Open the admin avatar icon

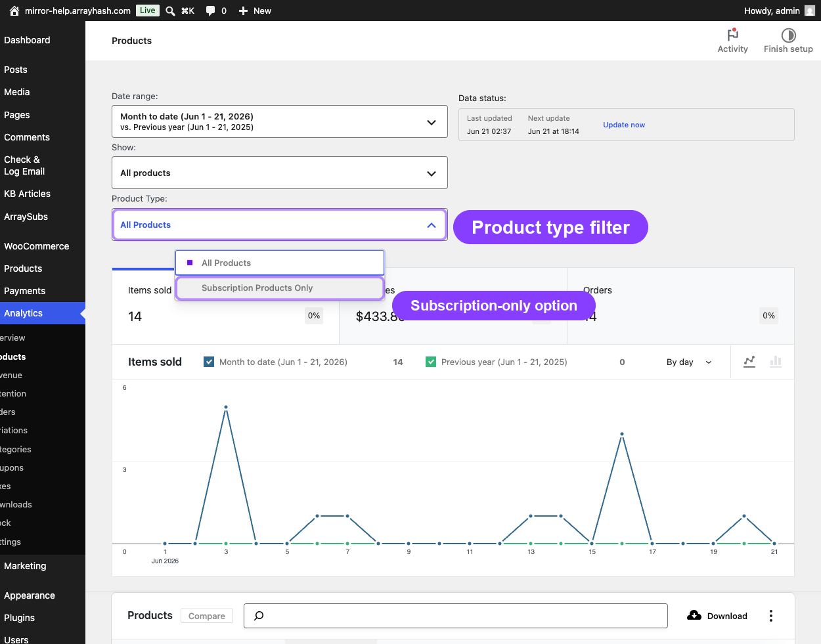[x=810, y=11]
